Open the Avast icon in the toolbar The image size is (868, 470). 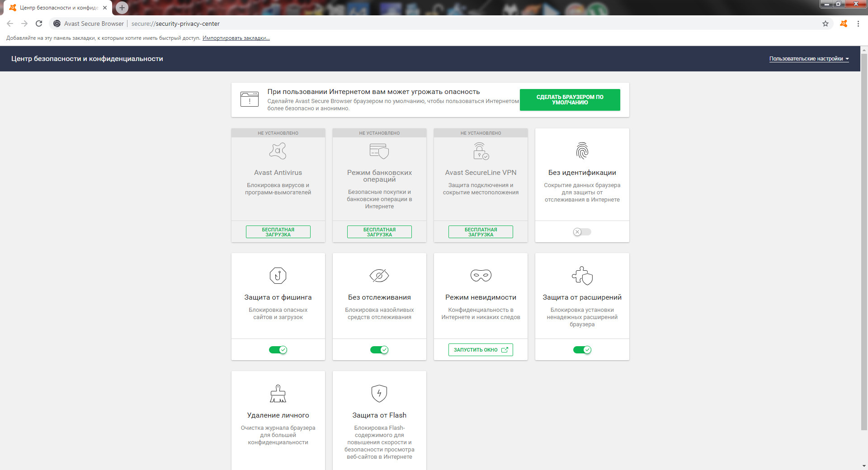coord(844,23)
